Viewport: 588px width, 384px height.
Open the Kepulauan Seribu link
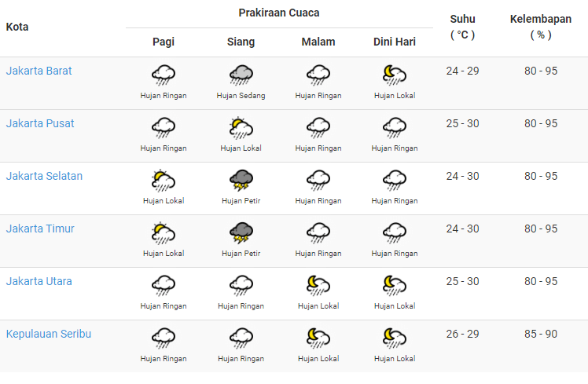coord(49,334)
